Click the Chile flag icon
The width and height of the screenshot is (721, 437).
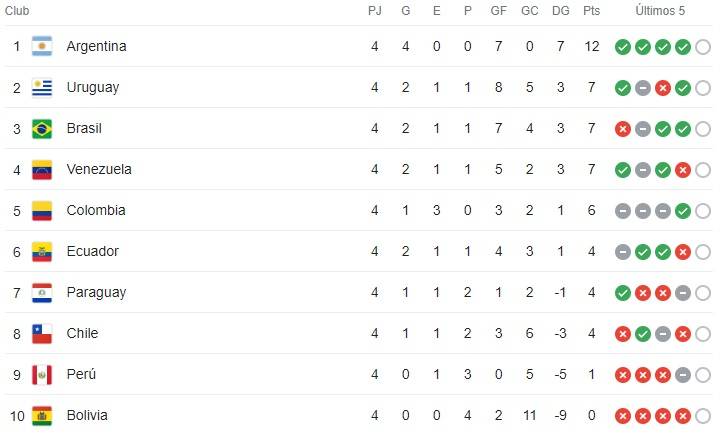(42, 333)
